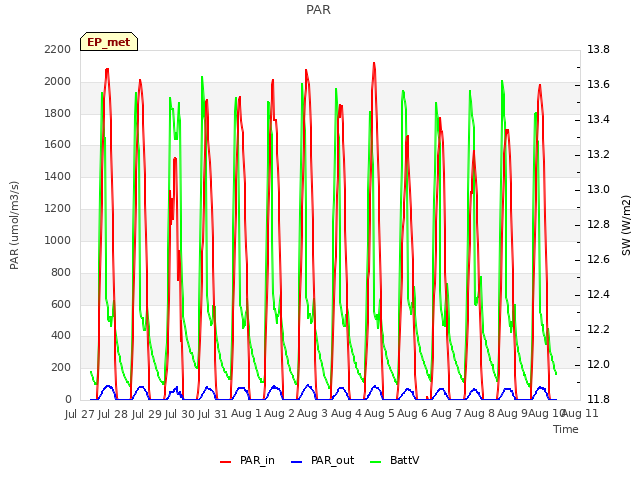
Task: Click the 800 left axis value
Action: 61,273
